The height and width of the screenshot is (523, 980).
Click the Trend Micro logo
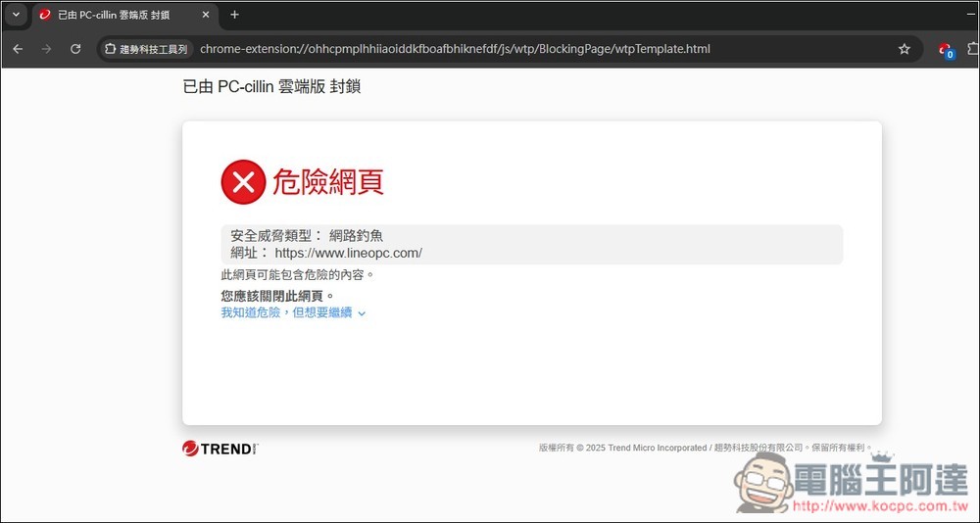pyautogui.click(x=220, y=448)
